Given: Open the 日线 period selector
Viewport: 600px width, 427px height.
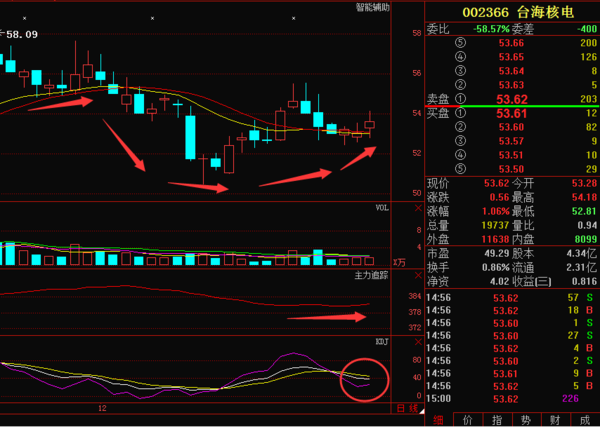Looking at the screenshot, I should tap(408, 409).
